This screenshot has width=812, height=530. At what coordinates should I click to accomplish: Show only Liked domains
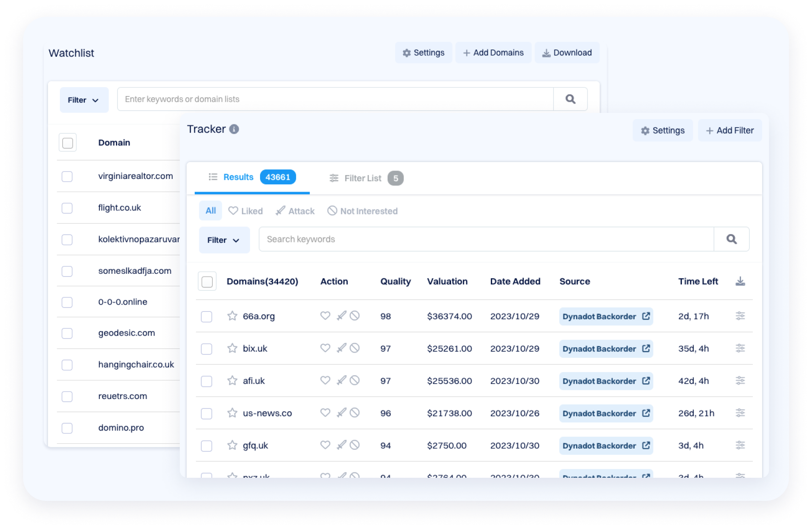(x=245, y=211)
